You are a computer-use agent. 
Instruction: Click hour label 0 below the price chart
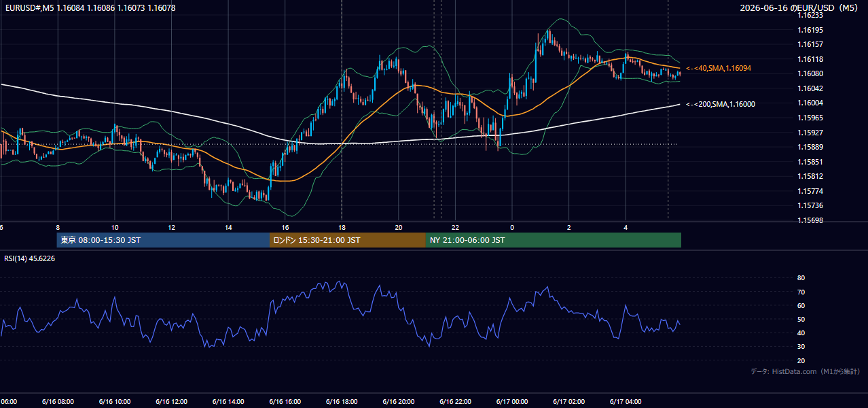(x=512, y=227)
